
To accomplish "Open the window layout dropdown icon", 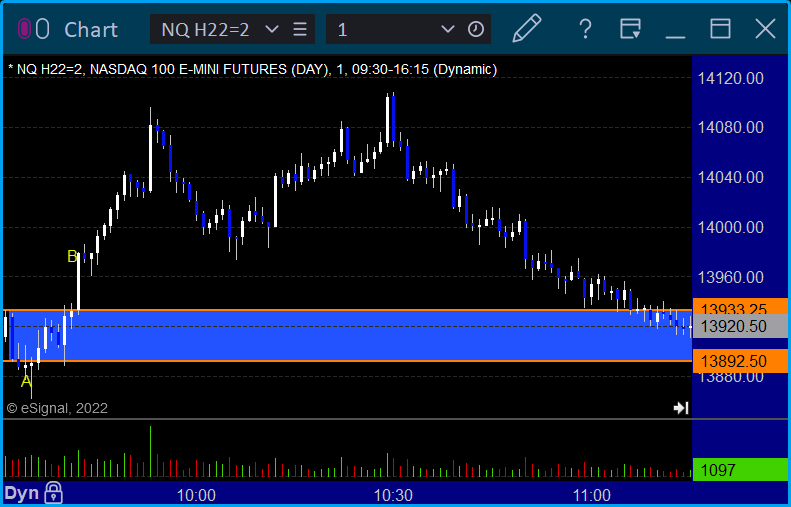I will point(630,29).
